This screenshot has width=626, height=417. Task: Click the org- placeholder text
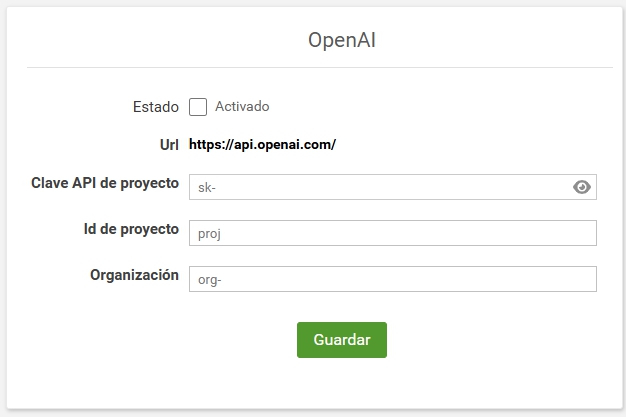209,280
